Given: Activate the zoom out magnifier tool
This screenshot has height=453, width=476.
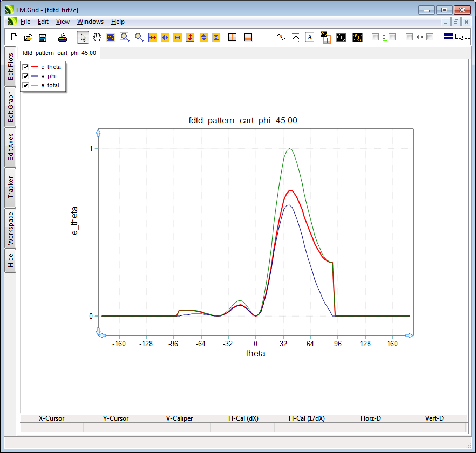Looking at the screenshot, I should click(x=139, y=37).
